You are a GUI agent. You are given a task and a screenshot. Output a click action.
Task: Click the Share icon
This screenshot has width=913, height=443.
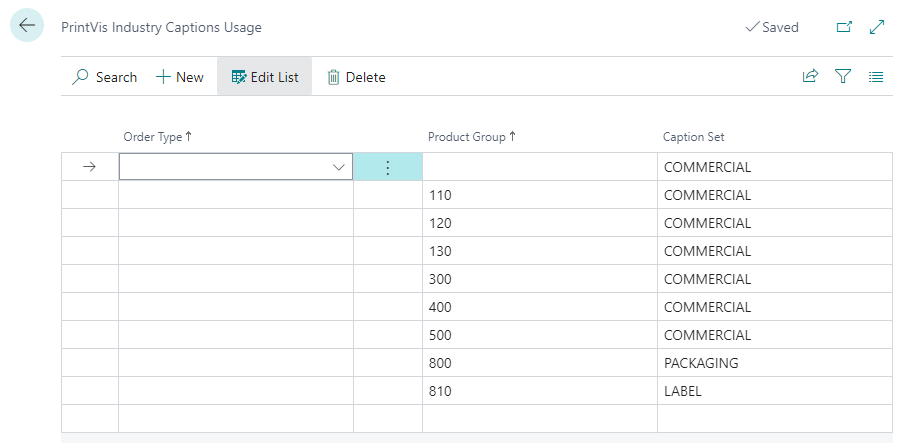click(x=811, y=76)
